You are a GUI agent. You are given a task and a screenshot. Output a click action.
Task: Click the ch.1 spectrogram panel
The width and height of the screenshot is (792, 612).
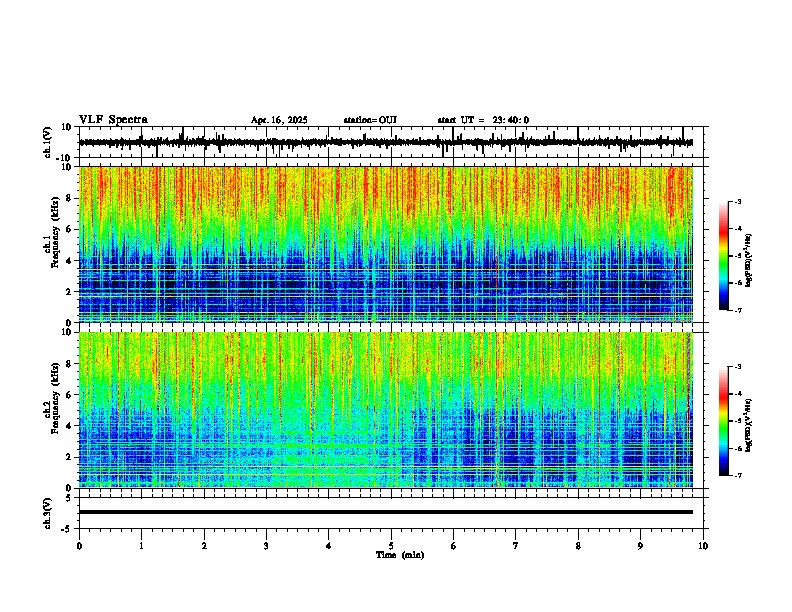click(x=385, y=244)
